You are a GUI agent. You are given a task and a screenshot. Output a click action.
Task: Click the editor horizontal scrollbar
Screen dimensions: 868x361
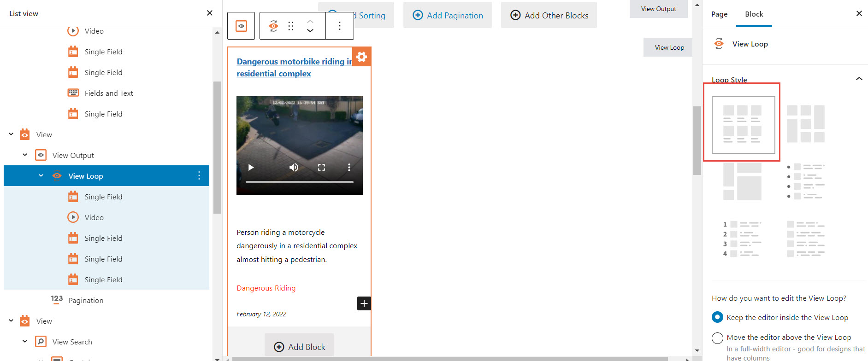click(x=450, y=359)
